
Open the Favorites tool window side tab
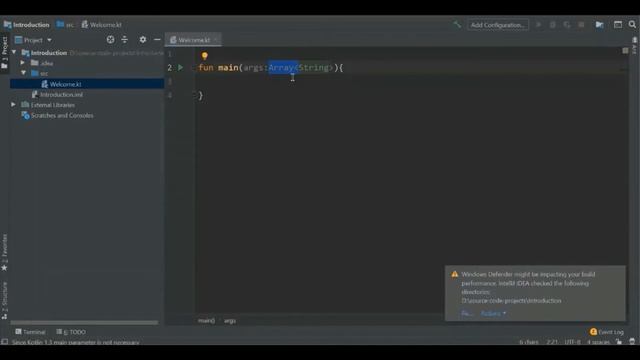[4, 252]
